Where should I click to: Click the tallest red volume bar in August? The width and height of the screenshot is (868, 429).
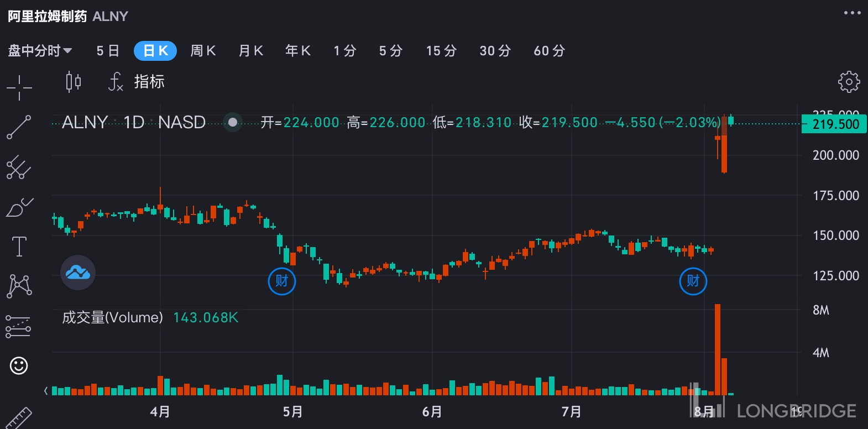[x=718, y=349]
